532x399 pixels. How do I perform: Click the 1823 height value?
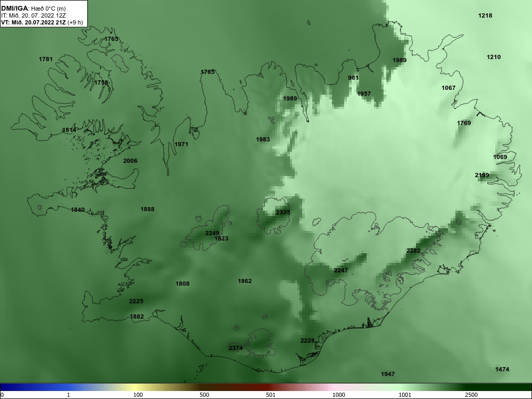pyautogui.click(x=221, y=238)
